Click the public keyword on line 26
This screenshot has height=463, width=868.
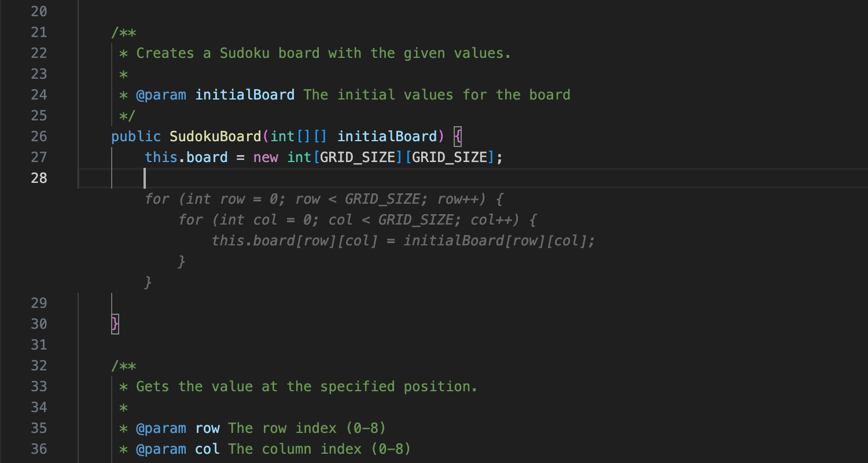point(135,136)
